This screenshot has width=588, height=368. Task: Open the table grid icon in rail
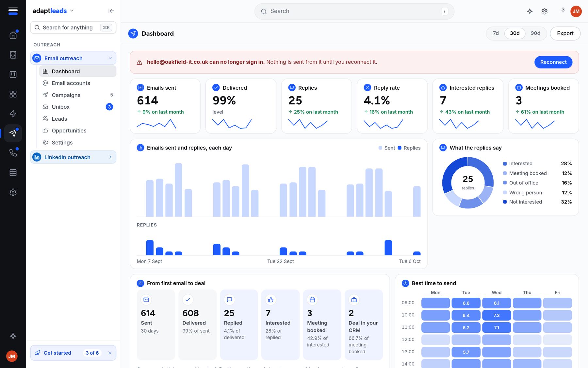(x=13, y=172)
